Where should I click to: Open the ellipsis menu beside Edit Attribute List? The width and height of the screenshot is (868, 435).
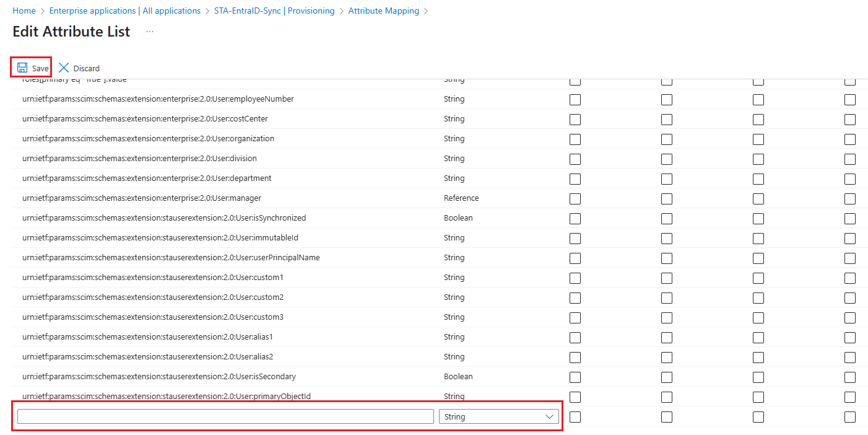(150, 32)
